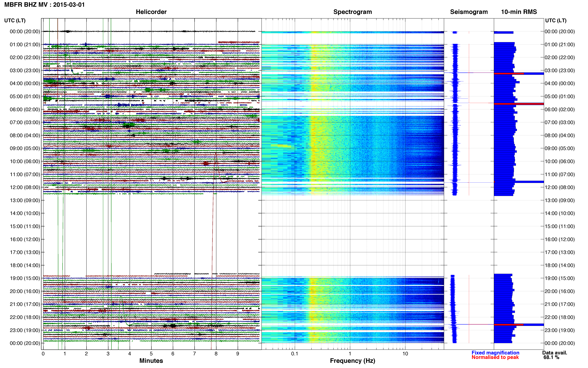The width and height of the screenshot is (588, 368).
Task: Click the '0.1' frequency tick label
Action: 295,354
